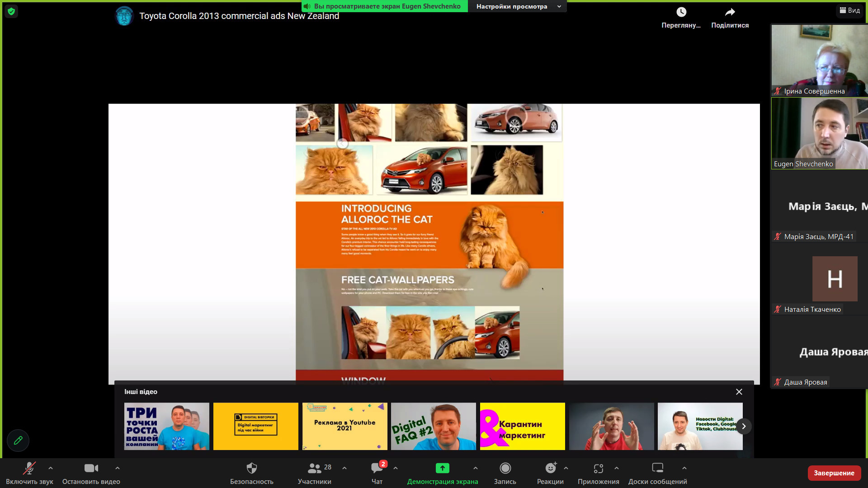Click the Eugen Shevchenko name label
The image size is (868, 488).
(x=803, y=164)
